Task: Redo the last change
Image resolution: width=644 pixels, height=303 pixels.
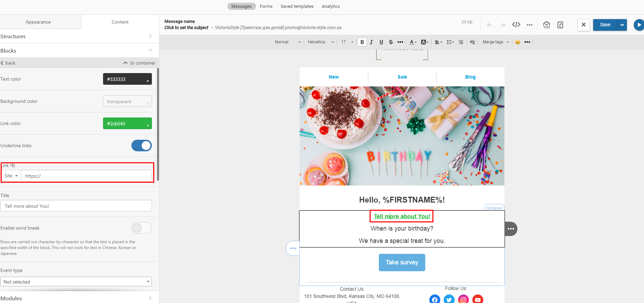Action: coord(503,25)
